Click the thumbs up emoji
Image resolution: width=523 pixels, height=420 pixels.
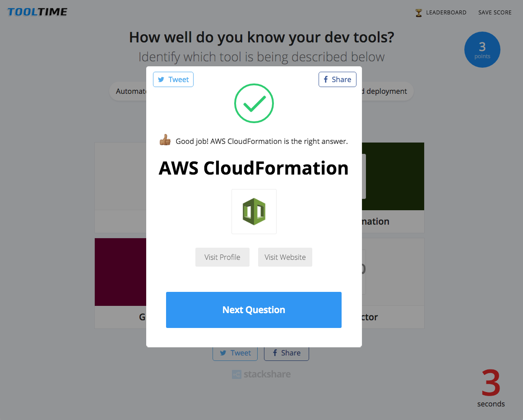[x=165, y=140]
